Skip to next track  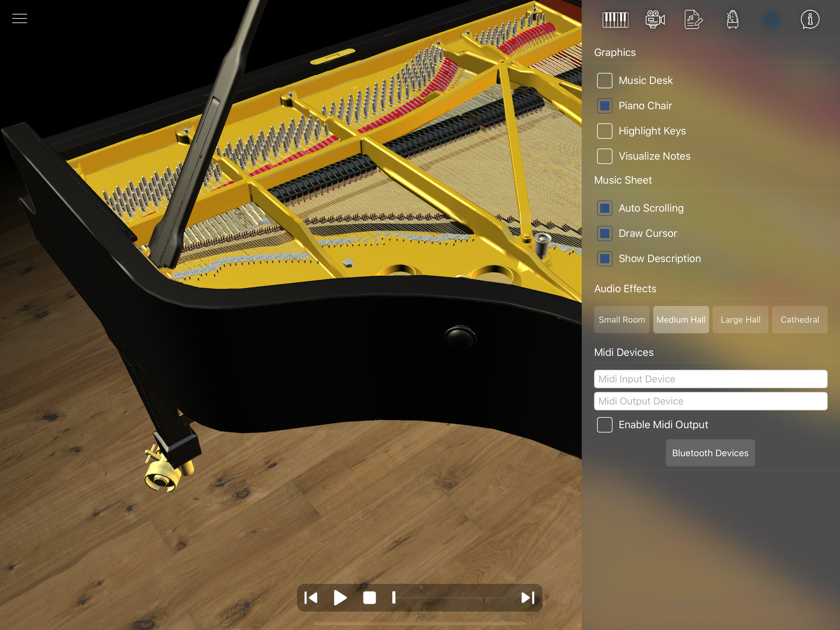[528, 598]
